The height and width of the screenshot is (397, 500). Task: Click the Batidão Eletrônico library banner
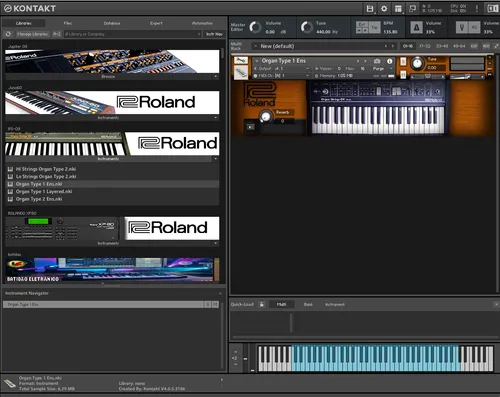112,270
